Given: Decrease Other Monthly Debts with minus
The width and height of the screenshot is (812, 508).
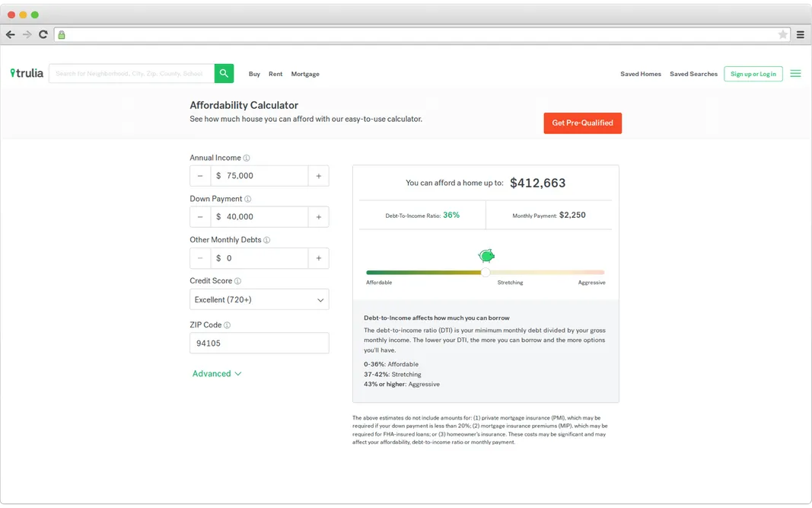Looking at the screenshot, I should point(200,257).
